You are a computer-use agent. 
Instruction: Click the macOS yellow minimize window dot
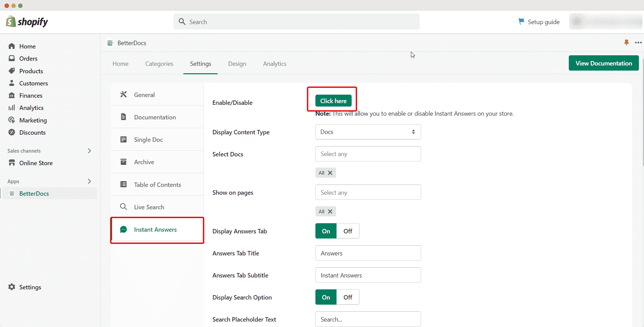point(14,6)
